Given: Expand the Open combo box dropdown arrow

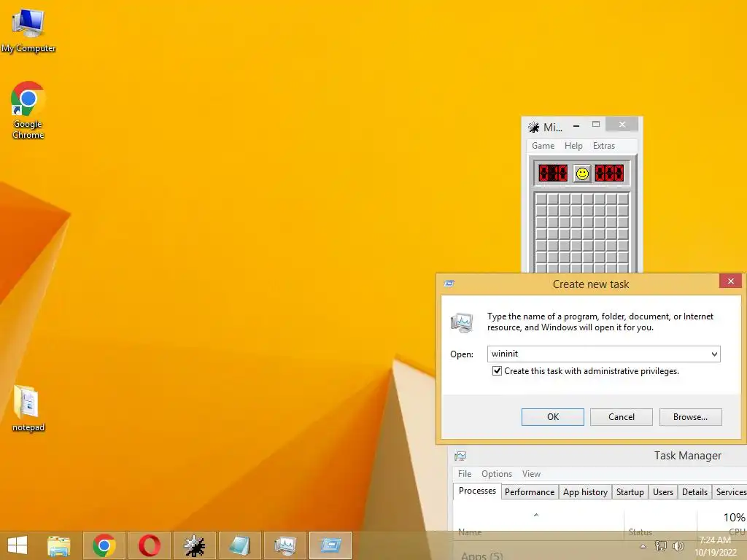Looking at the screenshot, I should 714,354.
